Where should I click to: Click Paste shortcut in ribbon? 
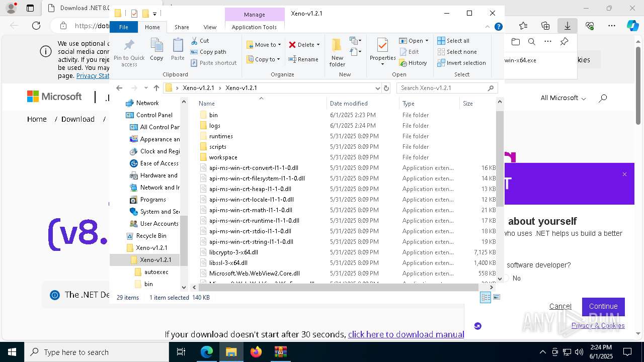213,63
